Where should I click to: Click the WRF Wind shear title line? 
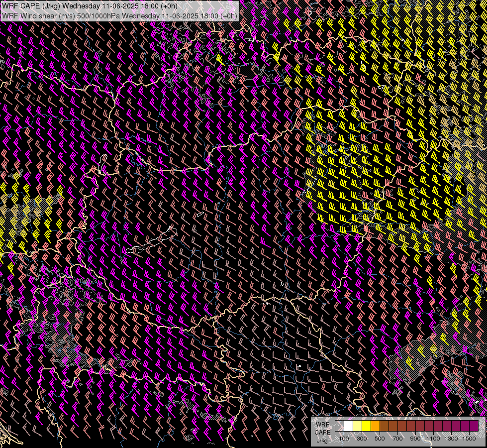pos(119,16)
